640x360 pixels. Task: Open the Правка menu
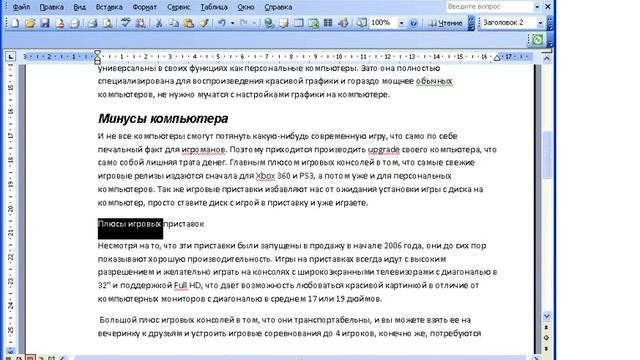(51, 7)
